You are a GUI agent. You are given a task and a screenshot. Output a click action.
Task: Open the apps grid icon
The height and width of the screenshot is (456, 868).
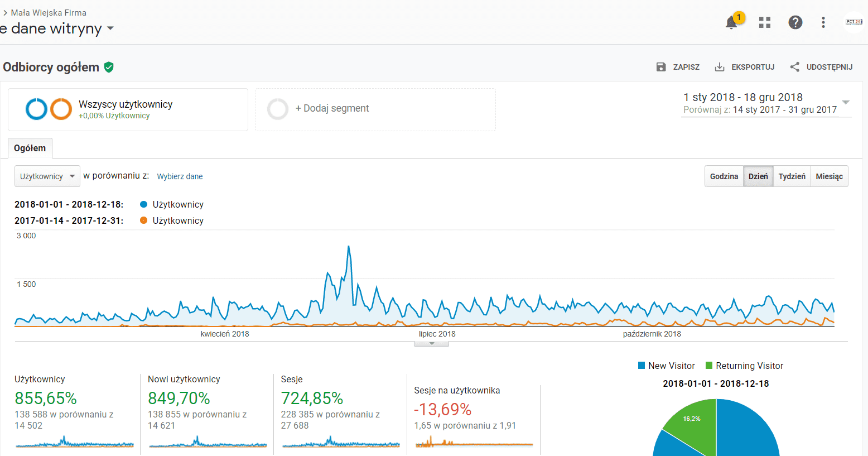(x=765, y=22)
